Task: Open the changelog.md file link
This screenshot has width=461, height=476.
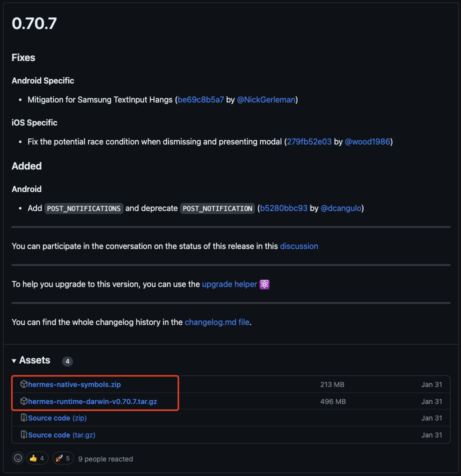Action: (x=216, y=322)
